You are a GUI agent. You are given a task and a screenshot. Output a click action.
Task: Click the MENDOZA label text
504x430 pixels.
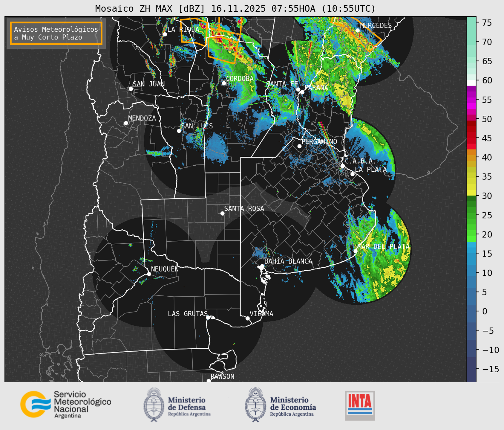(142, 118)
